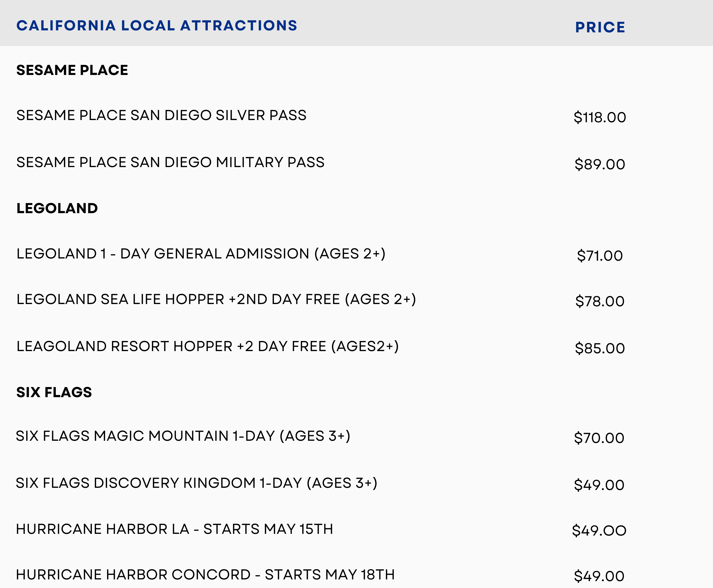Screen dimensions: 713x588
Task: Click the California Local Attractions header
Action: click(157, 26)
